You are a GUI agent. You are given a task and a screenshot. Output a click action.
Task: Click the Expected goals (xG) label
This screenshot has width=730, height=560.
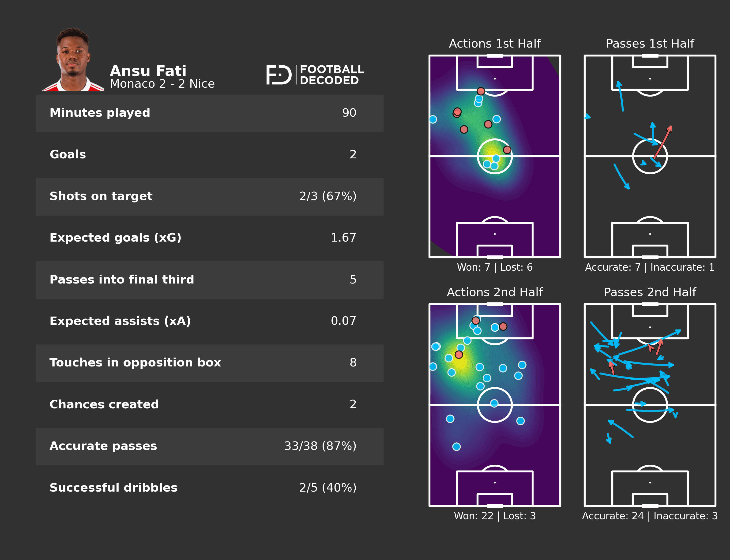pyautogui.click(x=115, y=238)
